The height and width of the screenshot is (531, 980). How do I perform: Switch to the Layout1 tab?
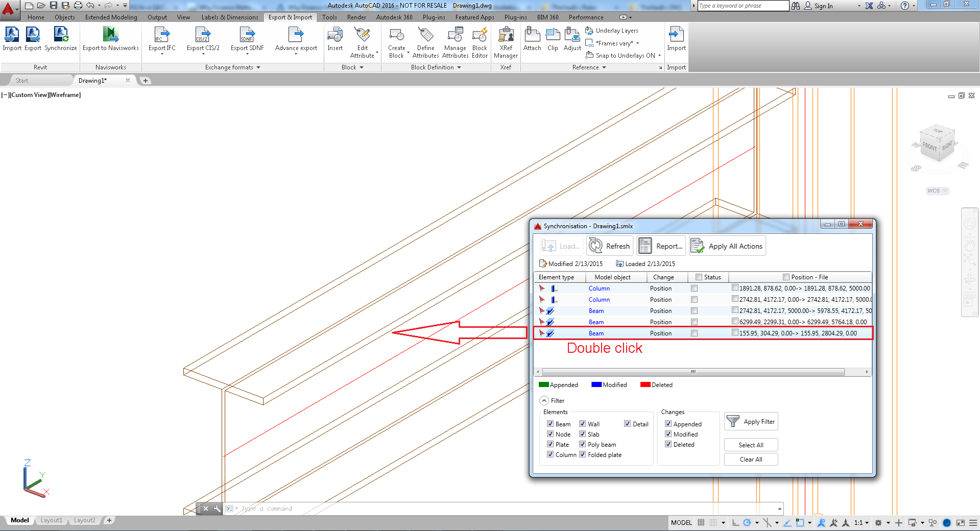click(x=52, y=520)
